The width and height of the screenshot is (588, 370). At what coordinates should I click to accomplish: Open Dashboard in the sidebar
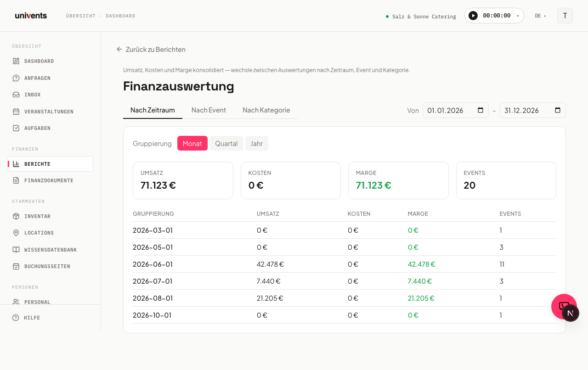click(x=51, y=61)
